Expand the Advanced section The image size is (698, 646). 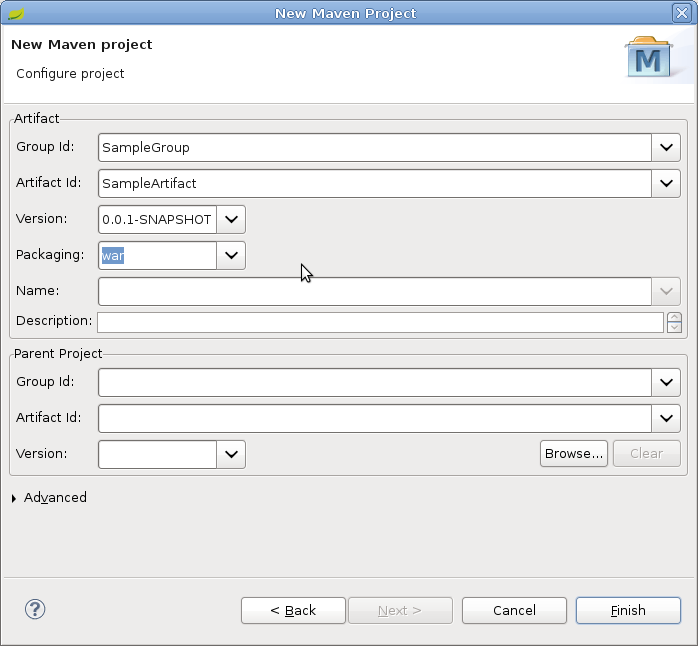pyautogui.click(x=14, y=498)
